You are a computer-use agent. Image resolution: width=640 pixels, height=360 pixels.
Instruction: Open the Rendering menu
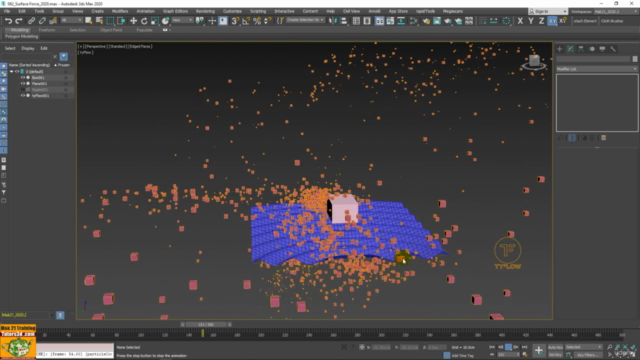205,11
